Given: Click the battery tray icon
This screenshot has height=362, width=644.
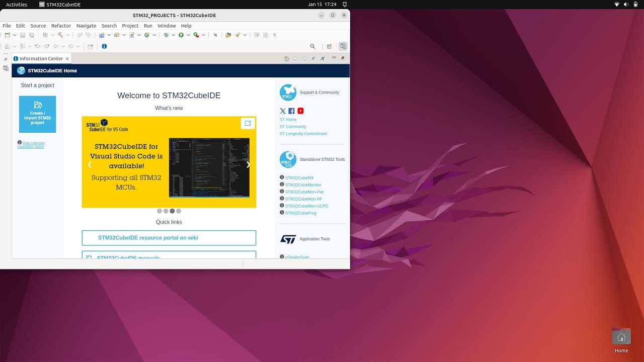Looking at the screenshot, I should click(636, 5).
